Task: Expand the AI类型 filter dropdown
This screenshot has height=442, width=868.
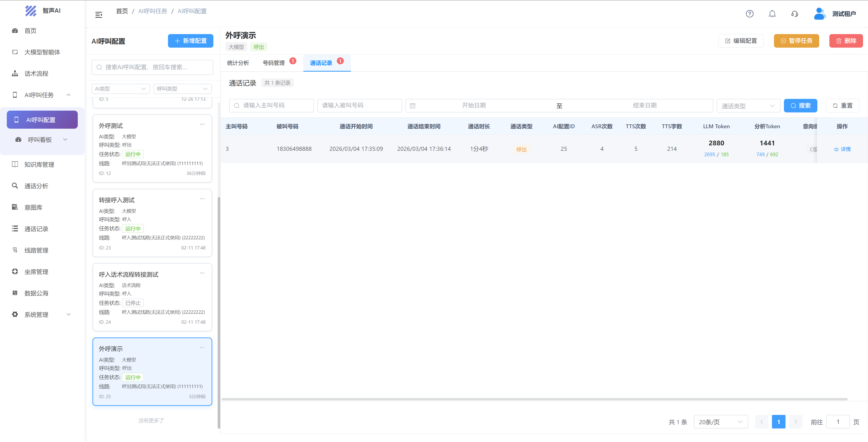Action: coord(120,88)
